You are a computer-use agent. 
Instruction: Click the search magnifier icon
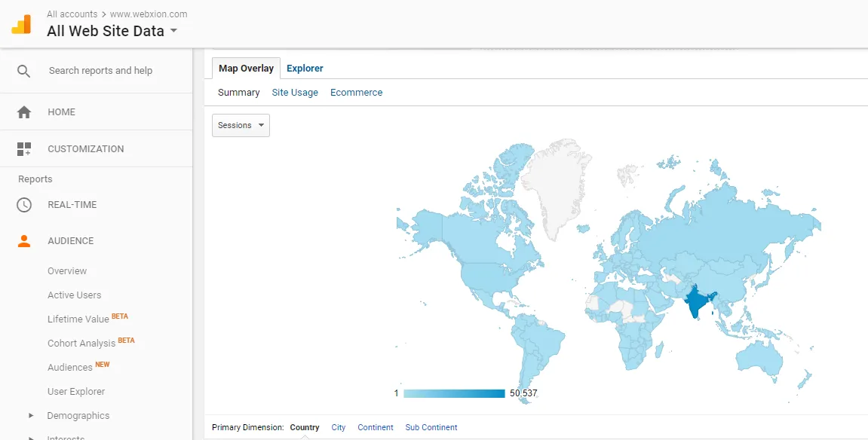coord(24,71)
